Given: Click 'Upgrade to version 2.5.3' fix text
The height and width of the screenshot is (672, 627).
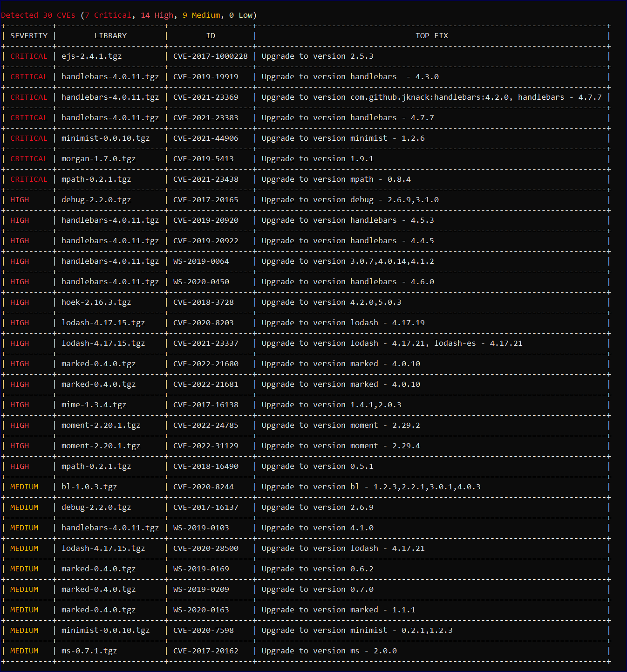Looking at the screenshot, I should pyautogui.click(x=317, y=56).
